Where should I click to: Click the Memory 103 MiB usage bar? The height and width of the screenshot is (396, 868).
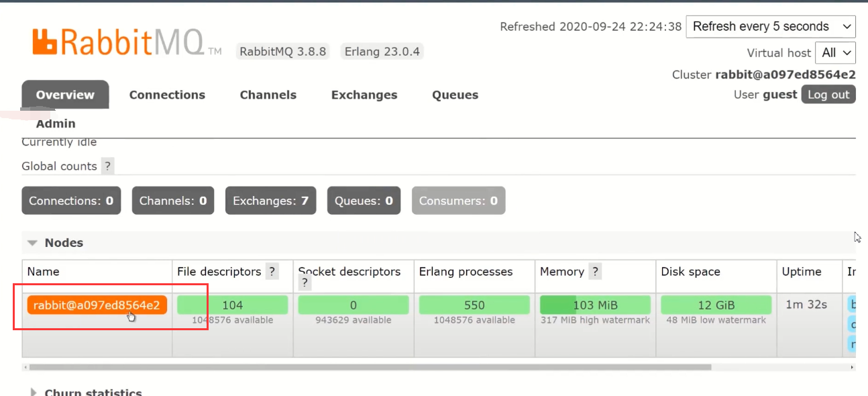(x=595, y=305)
